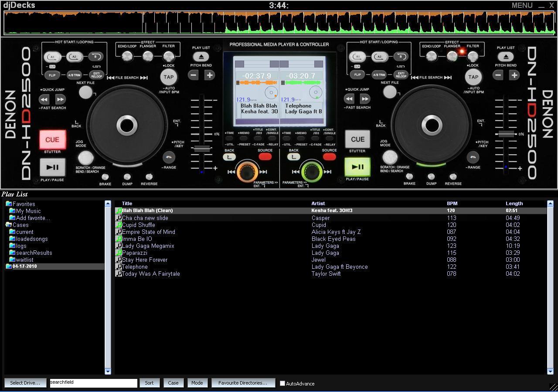Toggle right deck Flanger effect knob

[452, 56]
